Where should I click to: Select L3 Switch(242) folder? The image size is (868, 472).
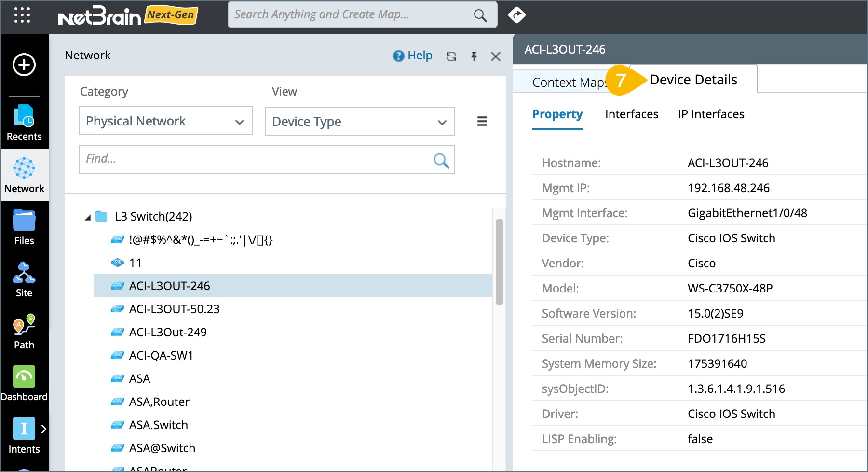[x=153, y=216]
